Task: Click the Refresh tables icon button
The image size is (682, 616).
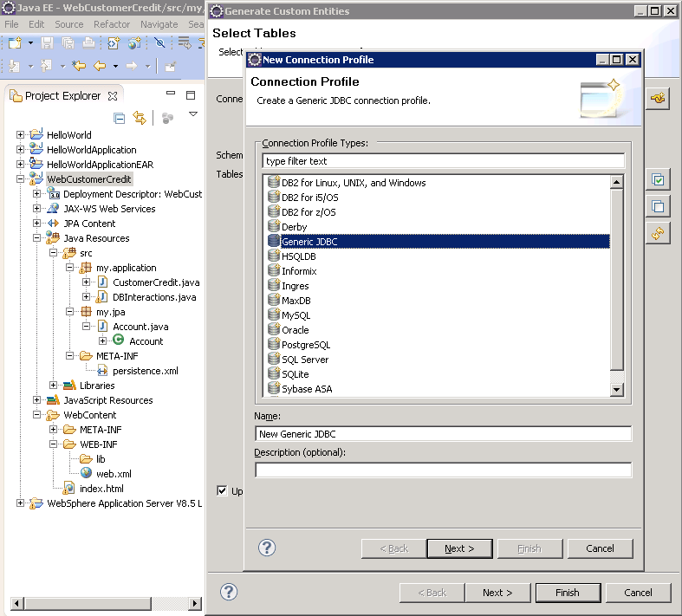Action: click(x=658, y=233)
